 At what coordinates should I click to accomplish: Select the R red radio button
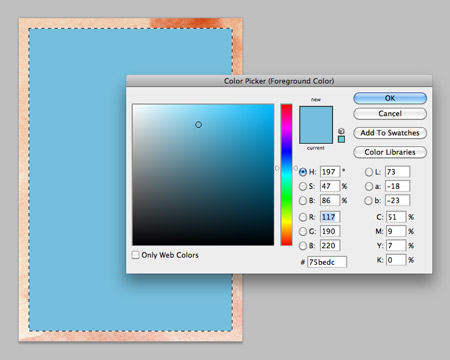click(x=303, y=217)
